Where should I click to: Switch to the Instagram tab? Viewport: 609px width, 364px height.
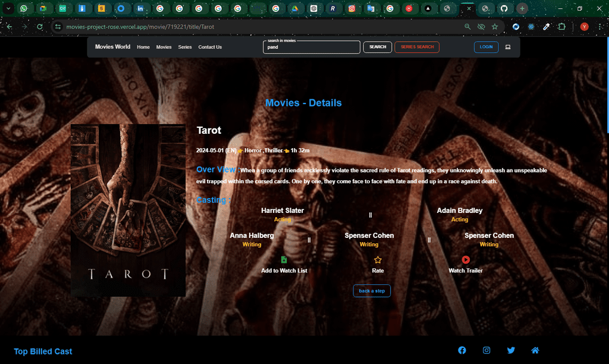pyautogui.click(x=351, y=8)
